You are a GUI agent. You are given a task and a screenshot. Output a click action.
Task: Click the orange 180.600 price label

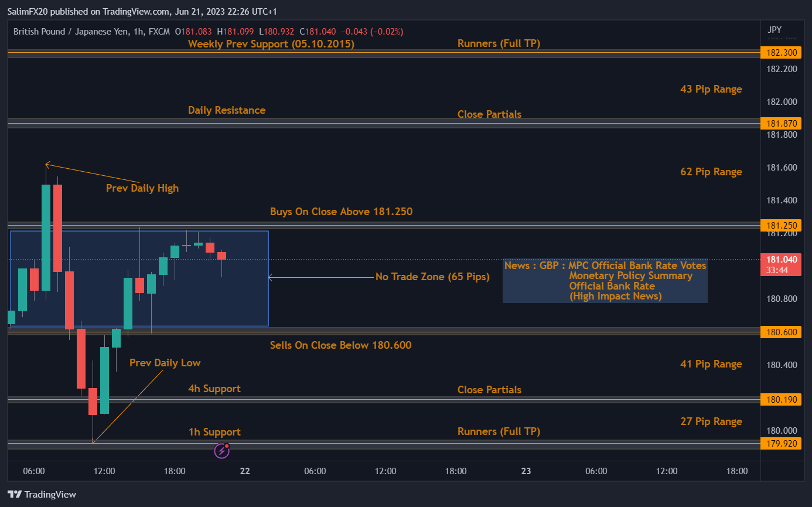tap(781, 332)
